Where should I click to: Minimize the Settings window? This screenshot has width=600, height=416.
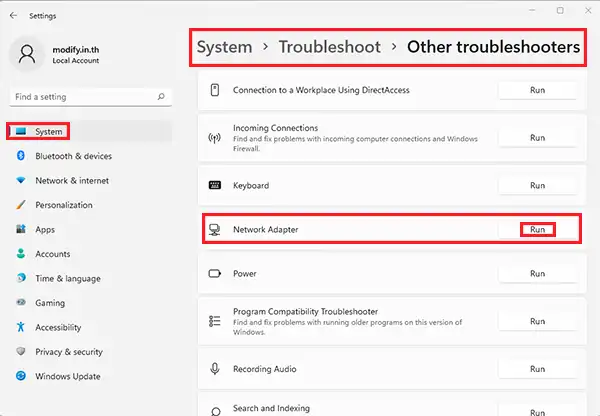tap(532, 11)
